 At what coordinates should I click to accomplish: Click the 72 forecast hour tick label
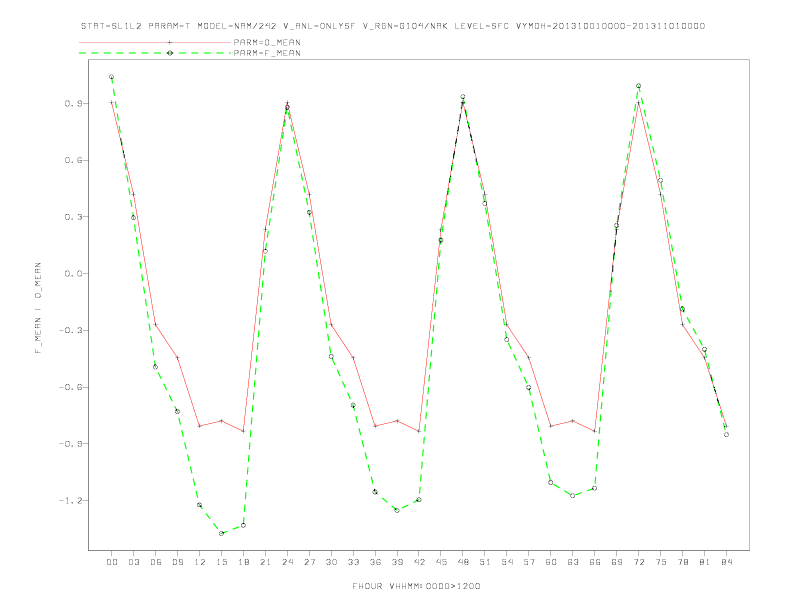click(638, 562)
